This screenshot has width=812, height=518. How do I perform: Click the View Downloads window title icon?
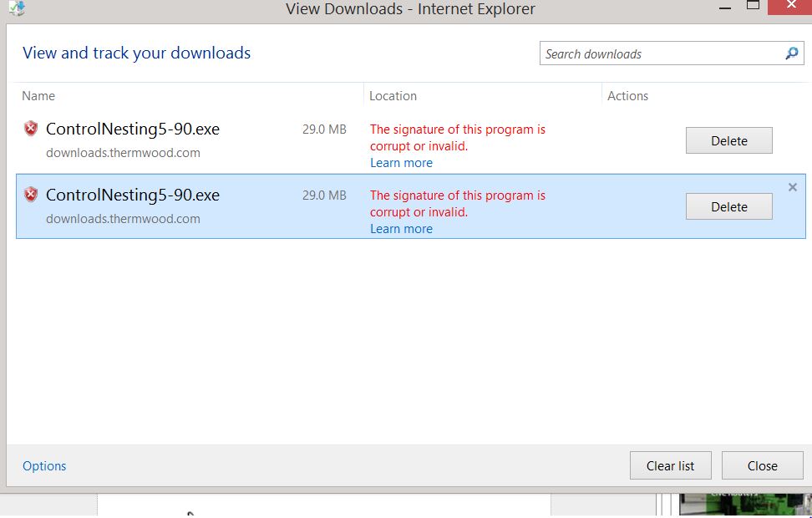(17, 8)
